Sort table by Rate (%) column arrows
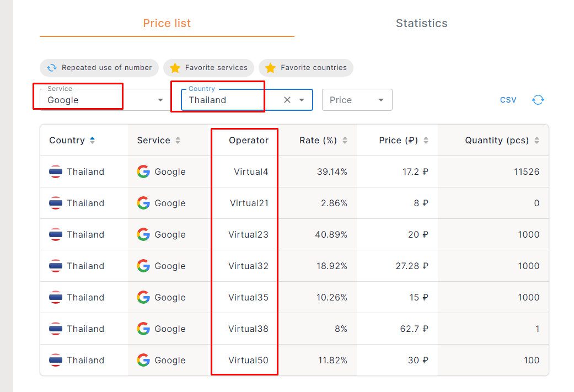This screenshot has height=392, width=574. pos(345,140)
